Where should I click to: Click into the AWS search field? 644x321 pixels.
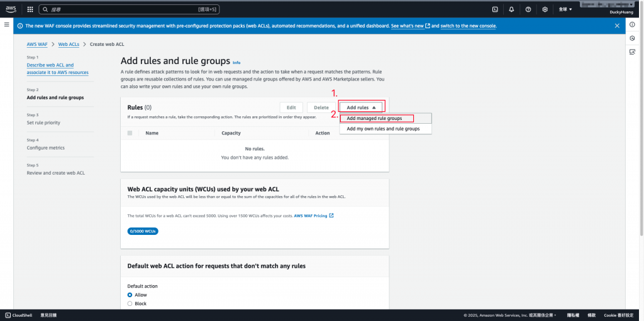130,9
